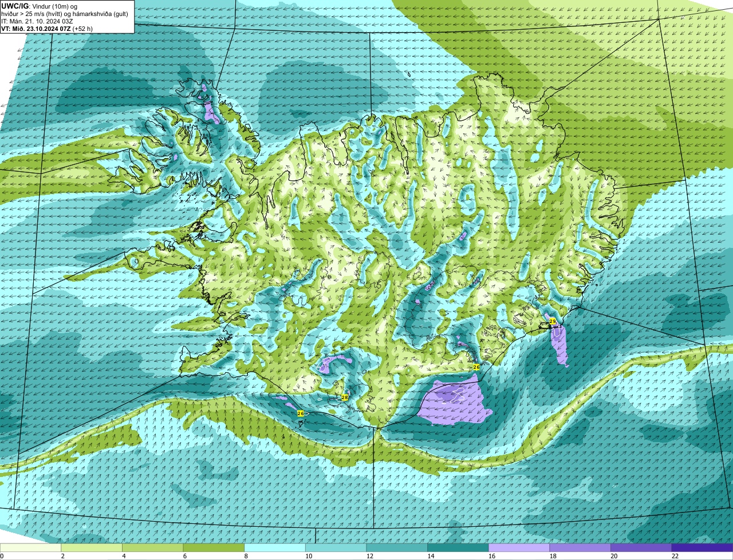
Task: Click the 6–8 m/s olive green swatch
Action: click(x=214, y=547)
